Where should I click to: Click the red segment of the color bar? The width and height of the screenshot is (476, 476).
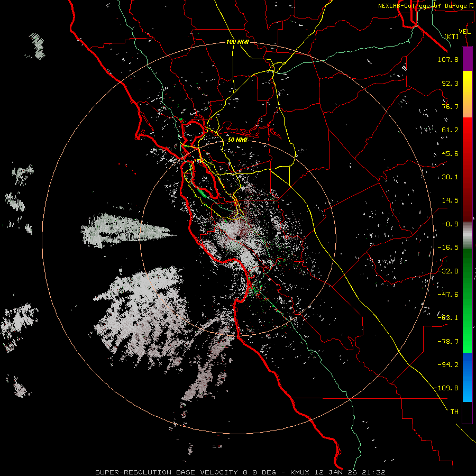(x=467, y=169)
